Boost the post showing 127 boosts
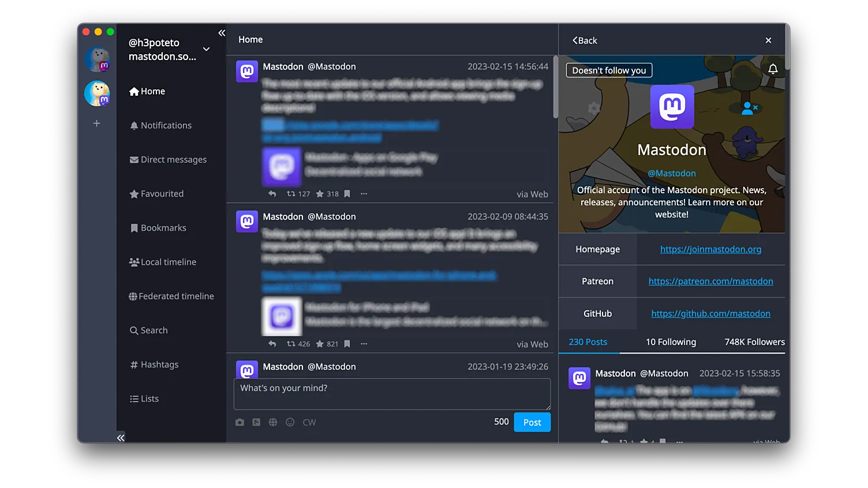This screenshot has width=868, height=488. (291, 194)
